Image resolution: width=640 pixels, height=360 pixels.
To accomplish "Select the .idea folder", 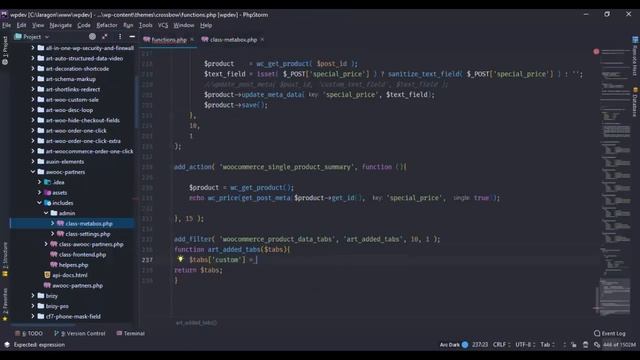I will tap(58, 182).
